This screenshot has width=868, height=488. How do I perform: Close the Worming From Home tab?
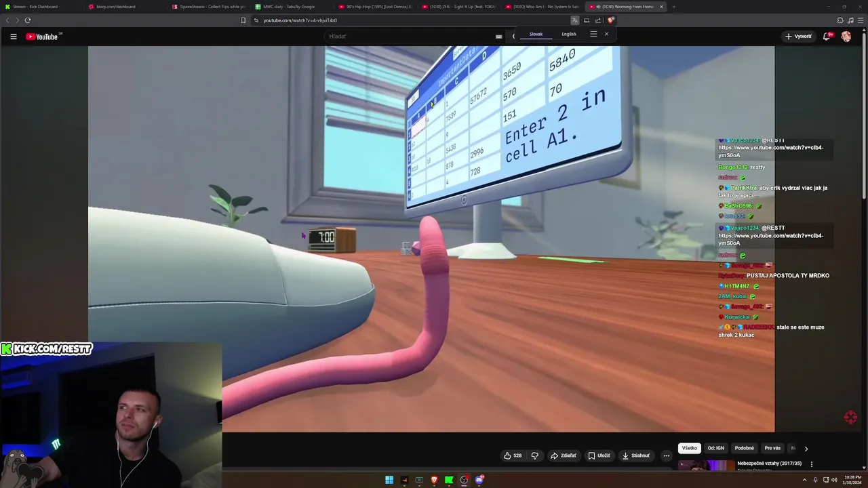(661, 7)
